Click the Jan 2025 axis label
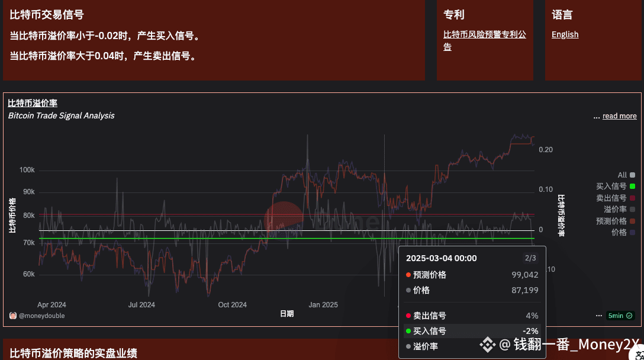The width and height of the screenshot is (644, 360). 323,305
